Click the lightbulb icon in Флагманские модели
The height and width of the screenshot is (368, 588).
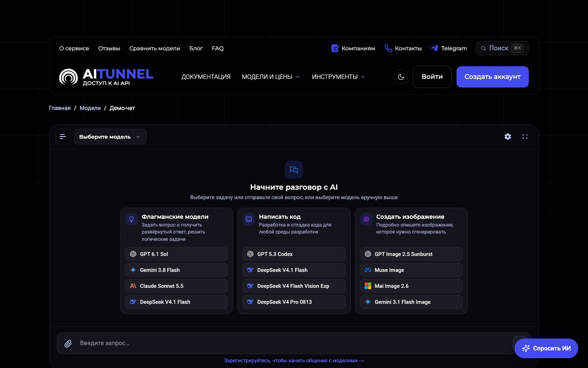(x=131, y=220)
